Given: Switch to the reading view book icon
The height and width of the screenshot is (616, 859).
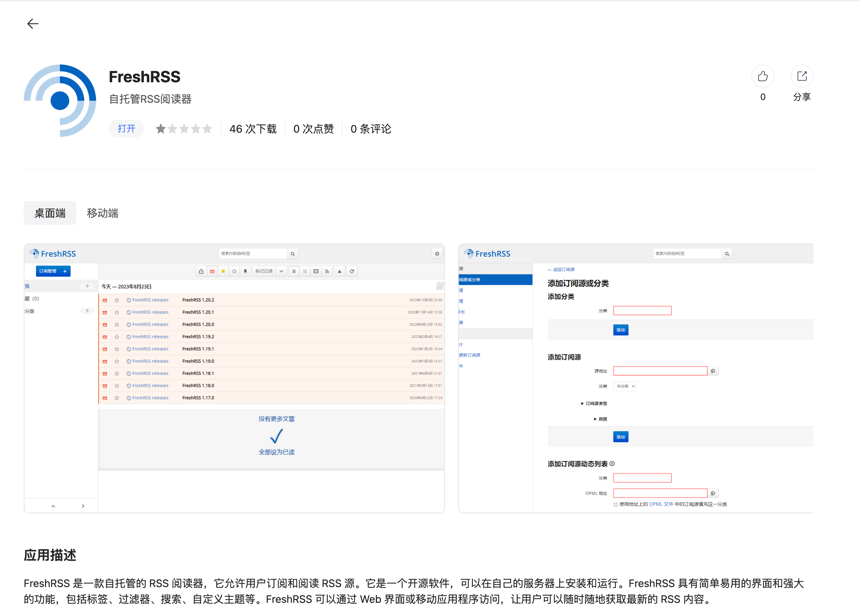Looking at the screenshot, I should [316, 271].
